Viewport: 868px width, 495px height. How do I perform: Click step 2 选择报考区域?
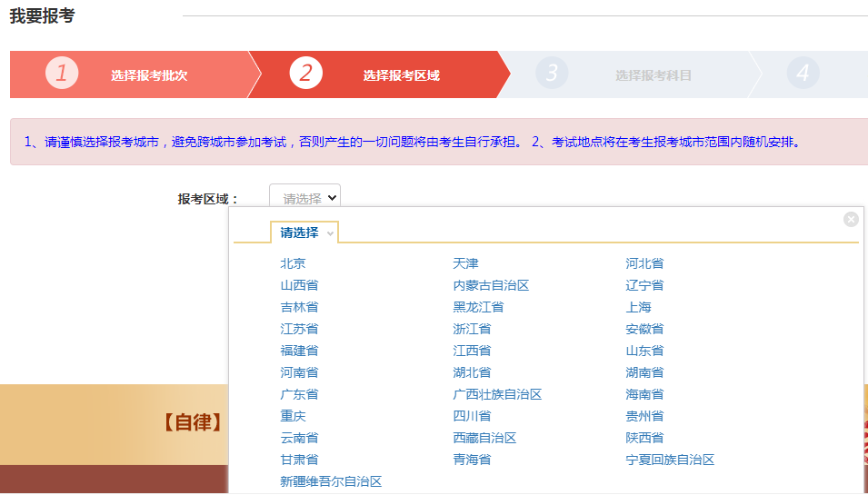[401, 75]
